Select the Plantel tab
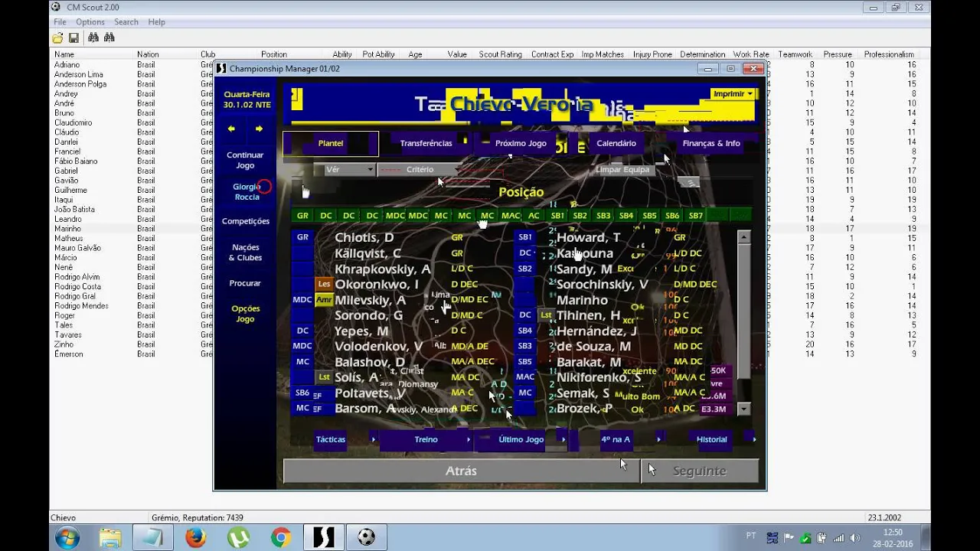Viewport: 980px width, 551px height. coord(331,144)
